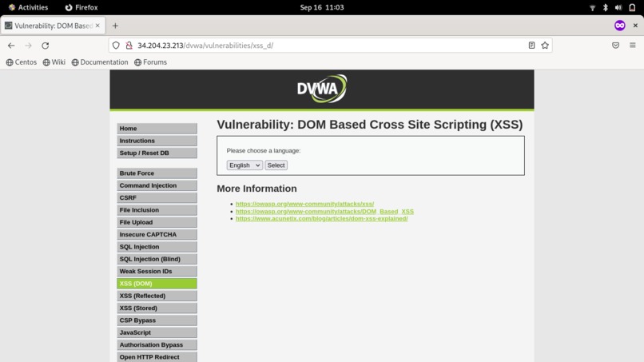
Task: Open the Forums bookmark
Action: 150,62
